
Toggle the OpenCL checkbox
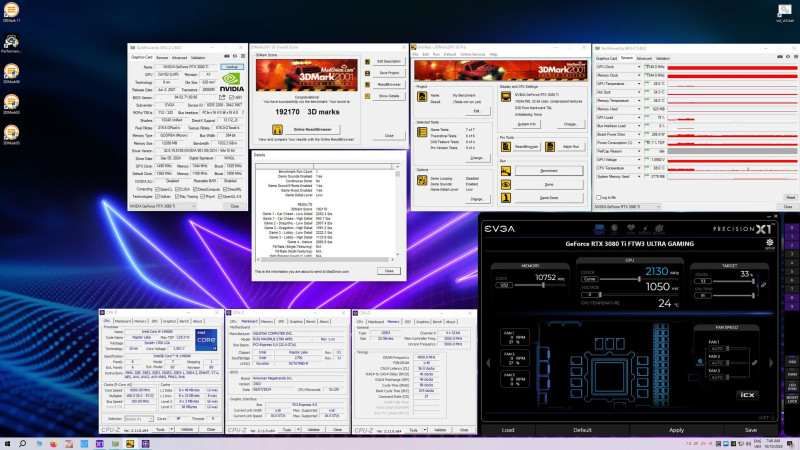[157, 189]
